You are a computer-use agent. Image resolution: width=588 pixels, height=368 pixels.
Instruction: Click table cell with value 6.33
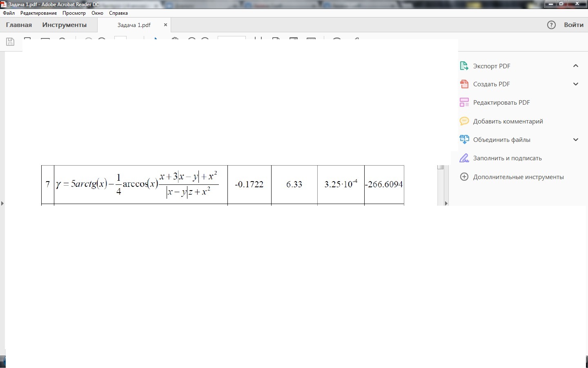(294, 184)
